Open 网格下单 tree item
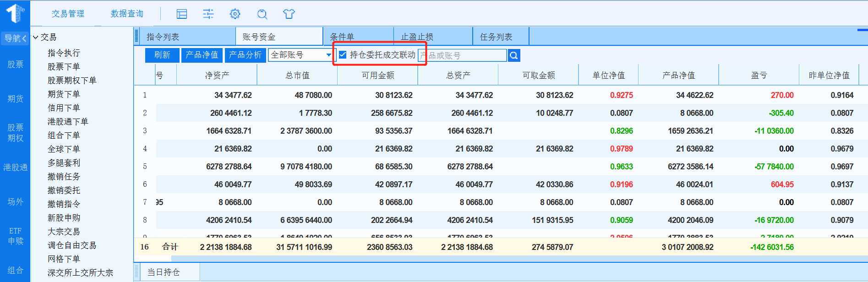 point(64,259)
